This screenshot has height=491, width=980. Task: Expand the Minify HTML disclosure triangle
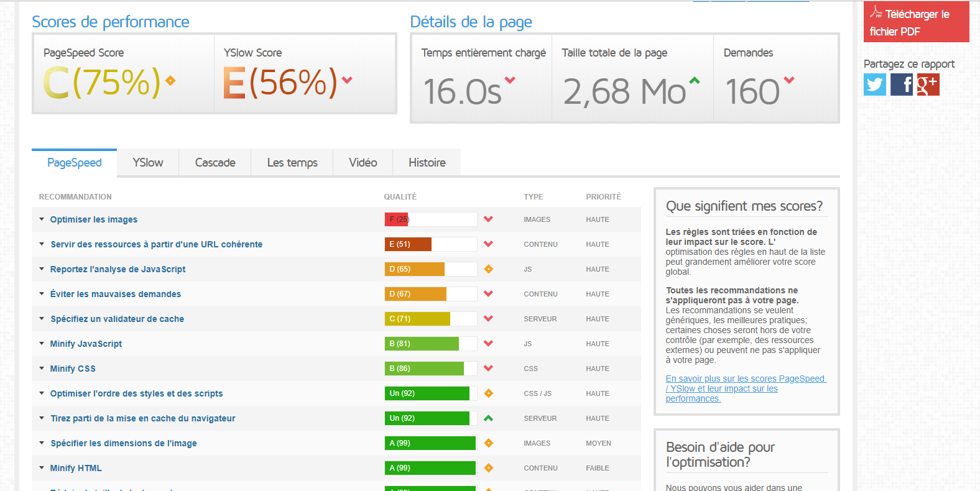pyautogui.click(x=42, y=468)
